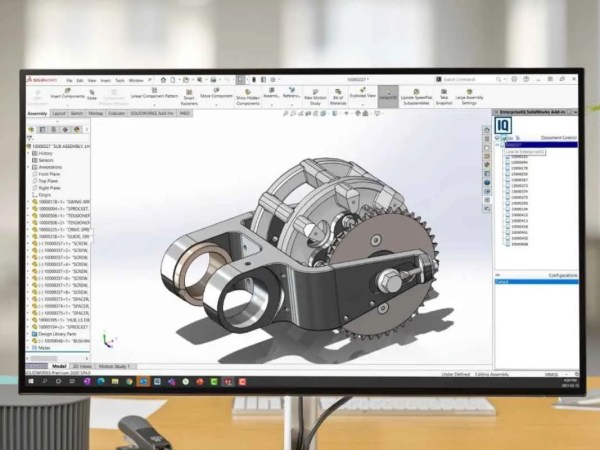
Task: Open the File menu
Action: [x=69, y=80]
